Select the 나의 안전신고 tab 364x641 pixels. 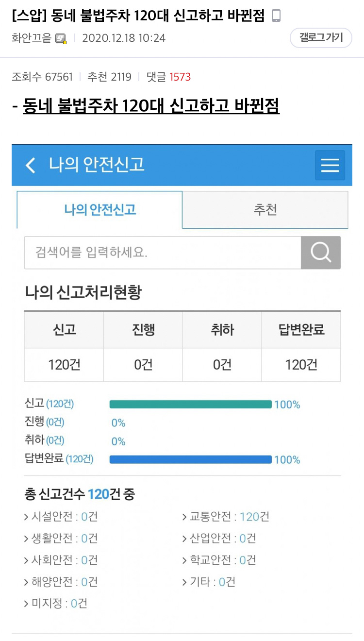pyautogui.click(x=99, y=209)
